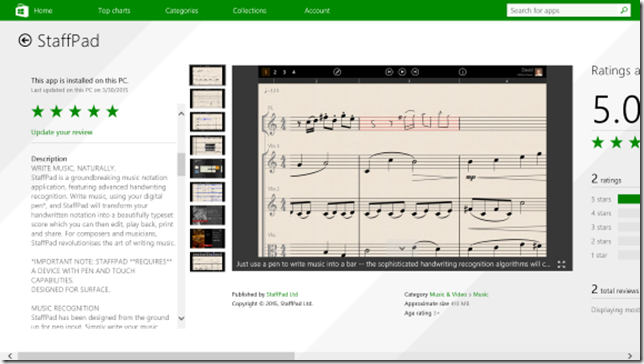Click the search magnifier icon
The image size is (644, 364).
624,10
